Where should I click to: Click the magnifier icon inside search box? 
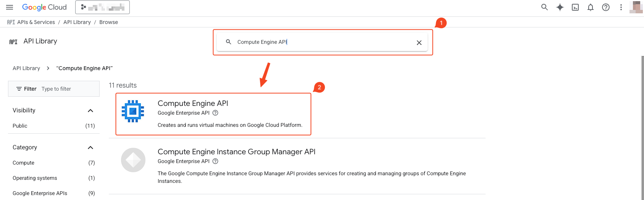(228, 42)
